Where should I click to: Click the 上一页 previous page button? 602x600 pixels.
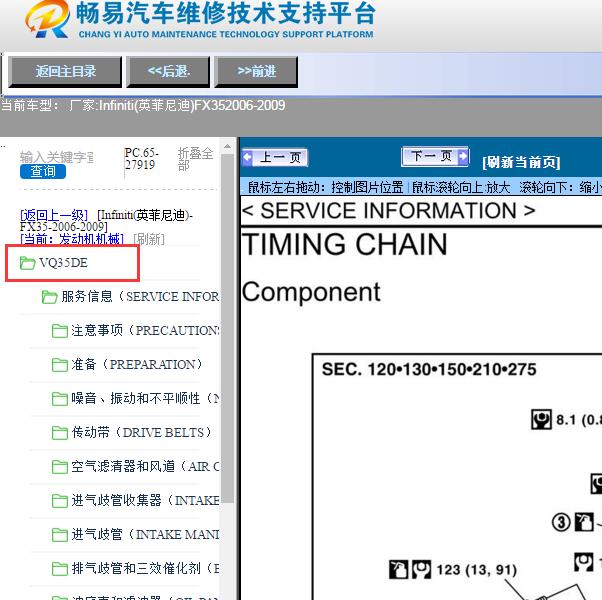(x=275, y=157)
